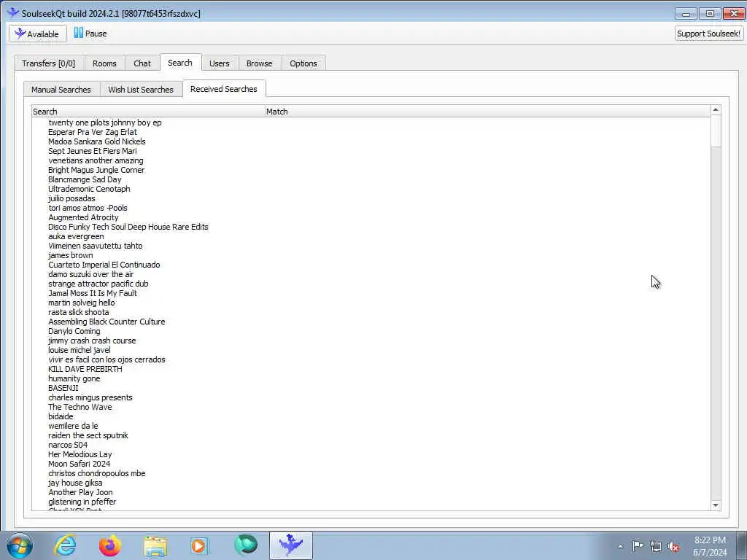
Task: Click the Available status button
Action: 37,34
